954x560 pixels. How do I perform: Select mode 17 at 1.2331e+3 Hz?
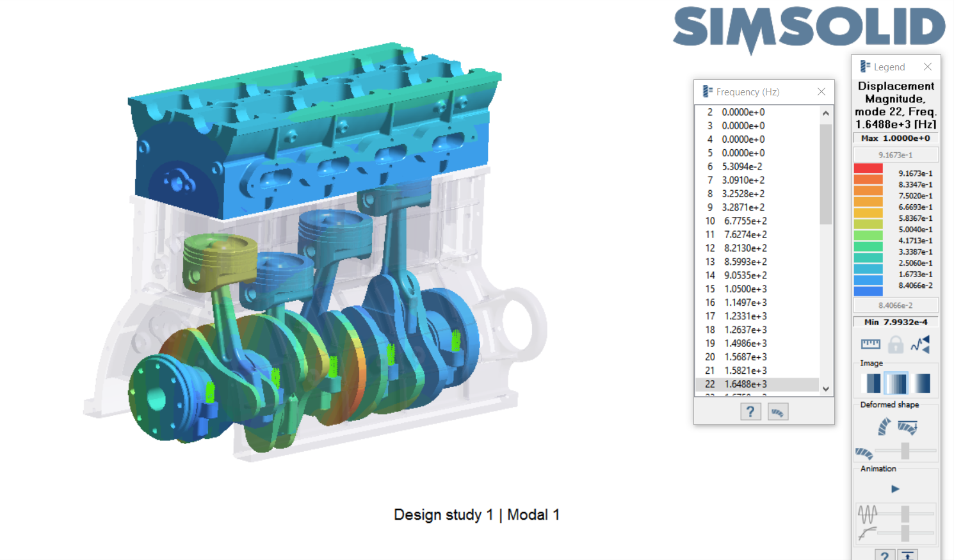click(x=757, y=316)
